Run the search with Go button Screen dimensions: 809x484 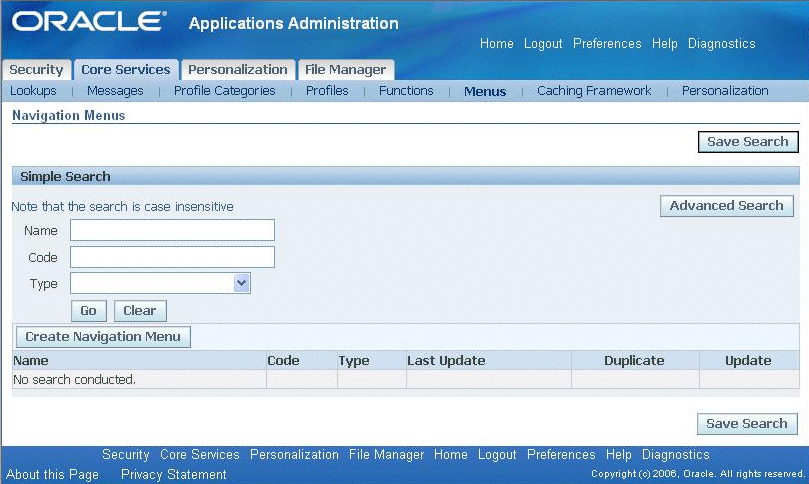pyautogui.click(x=88, y=311)
